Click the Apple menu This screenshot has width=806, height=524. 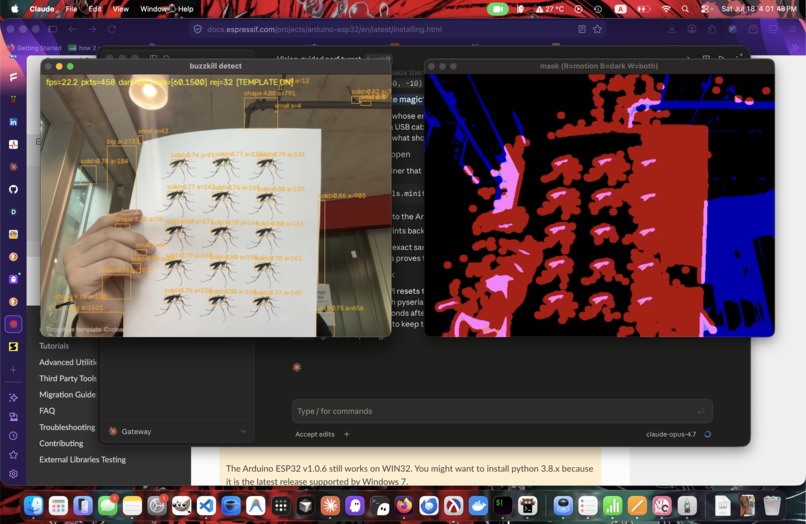(14, 9)
